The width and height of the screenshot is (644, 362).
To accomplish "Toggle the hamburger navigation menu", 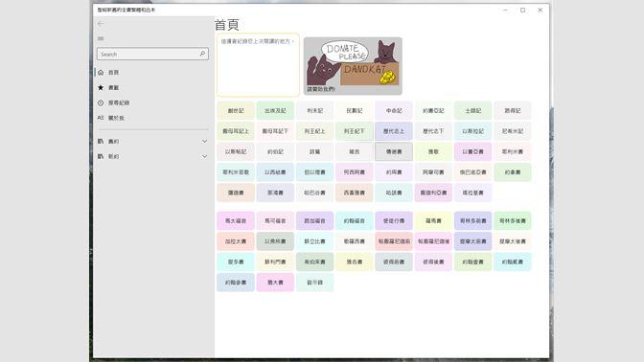I will click(101, 38).
